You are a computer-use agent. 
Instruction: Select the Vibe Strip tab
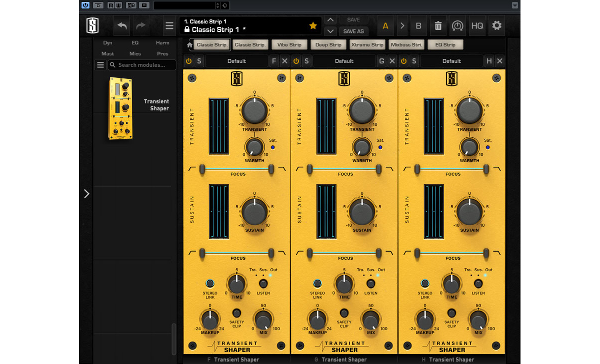[289, 45]
